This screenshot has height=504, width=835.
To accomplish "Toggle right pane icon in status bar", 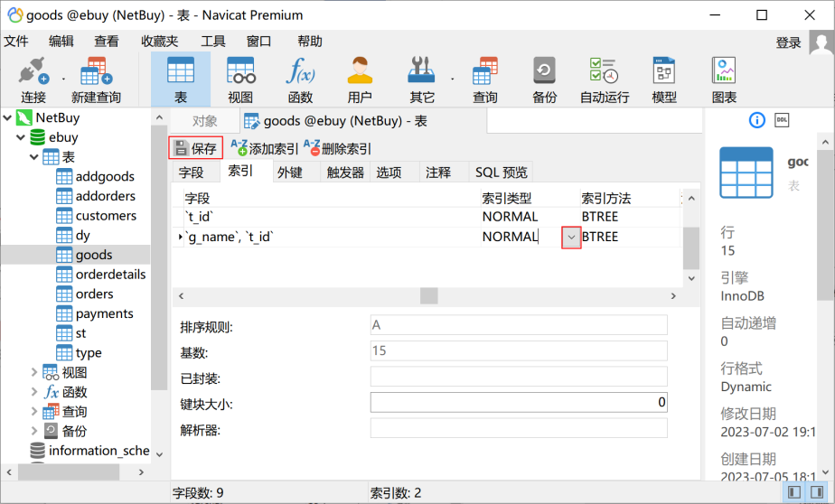I will point(819,492).
